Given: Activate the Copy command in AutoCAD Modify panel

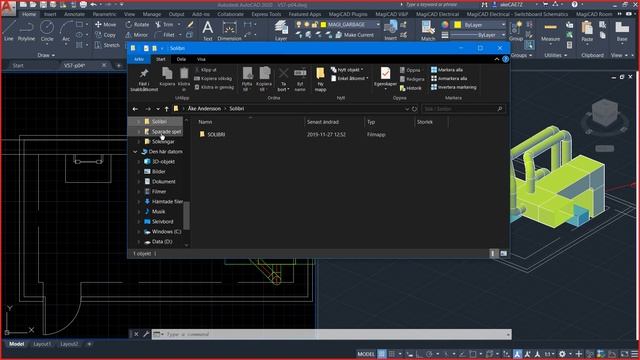Looking at the screenshot, I should tap(105, 35).
